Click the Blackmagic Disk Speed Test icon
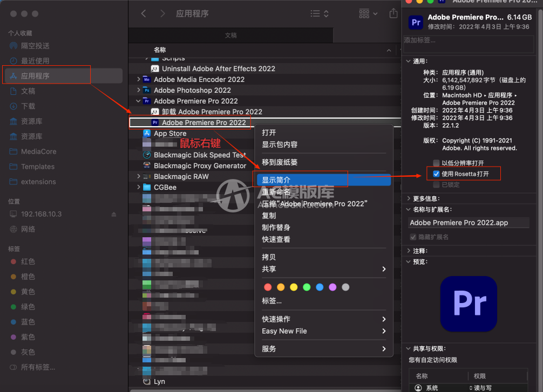Viewport: 543px width, 392px height. 147,155
